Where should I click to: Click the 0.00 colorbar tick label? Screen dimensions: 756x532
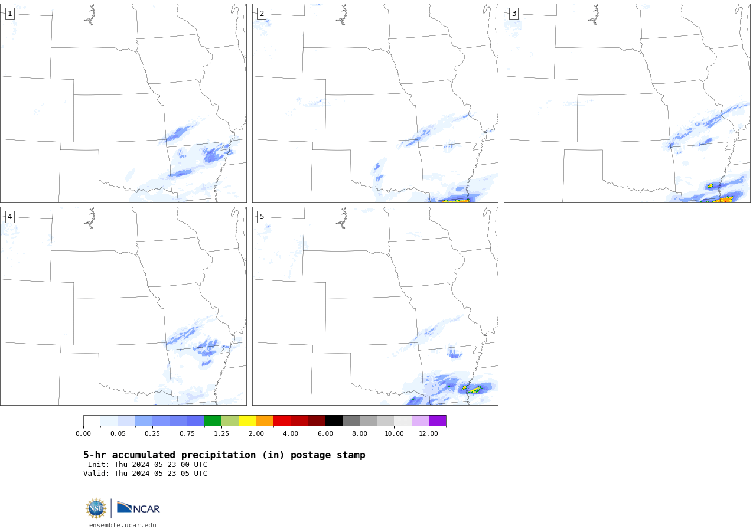click(83, 433)
